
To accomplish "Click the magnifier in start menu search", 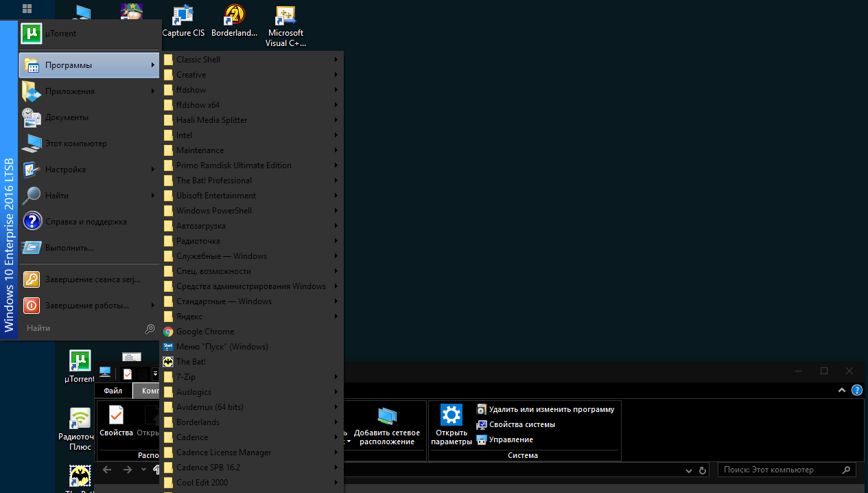I will tap(150, 329).
